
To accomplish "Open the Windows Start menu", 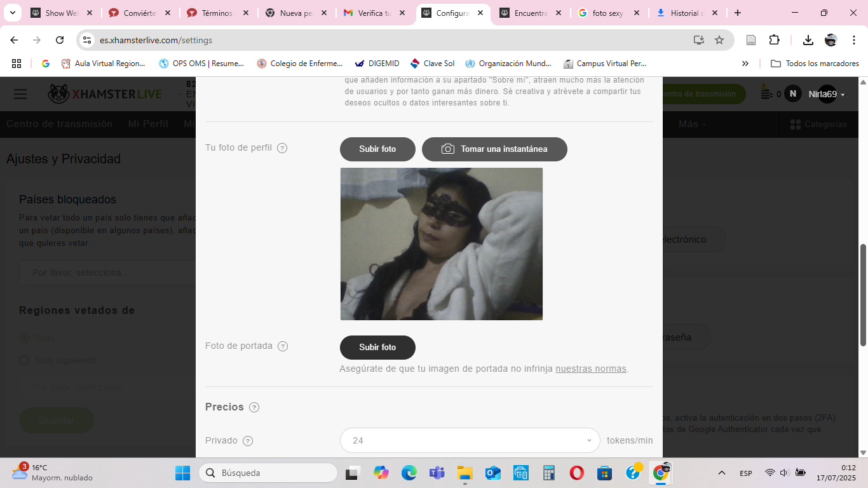I will coord(182,473).
